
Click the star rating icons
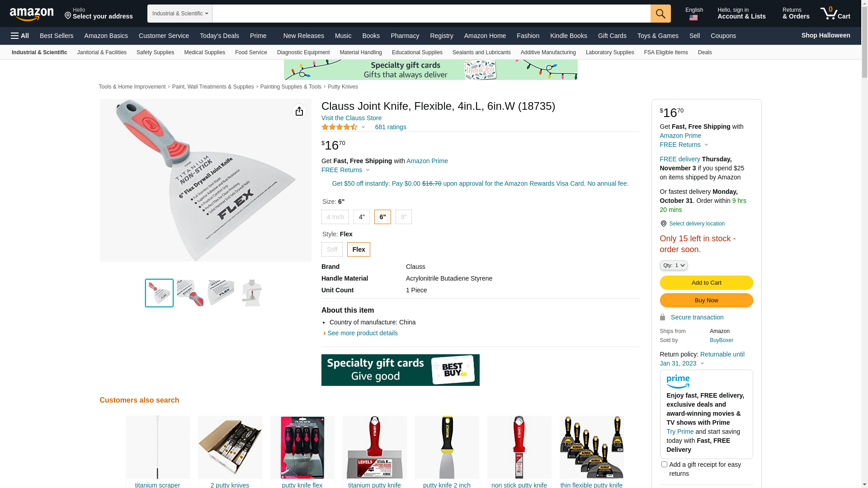pyautogui.click(x=340, y=127)
